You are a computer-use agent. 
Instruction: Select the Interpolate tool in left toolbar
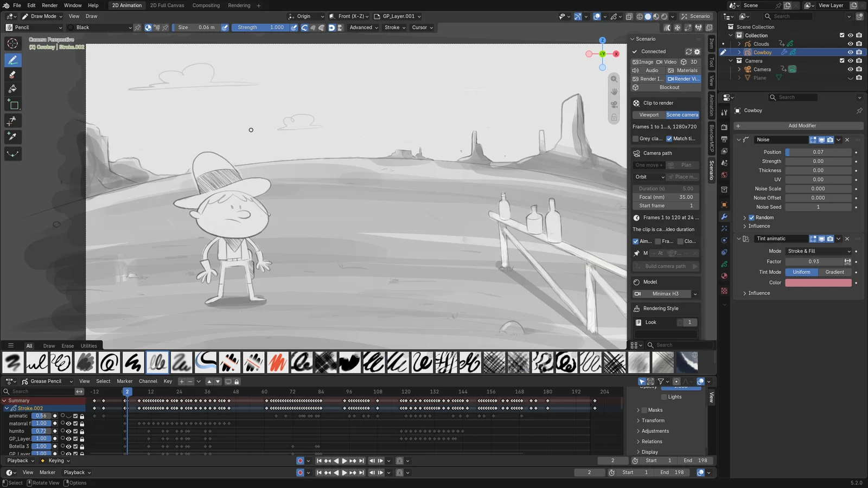click(x=13, y=153)
